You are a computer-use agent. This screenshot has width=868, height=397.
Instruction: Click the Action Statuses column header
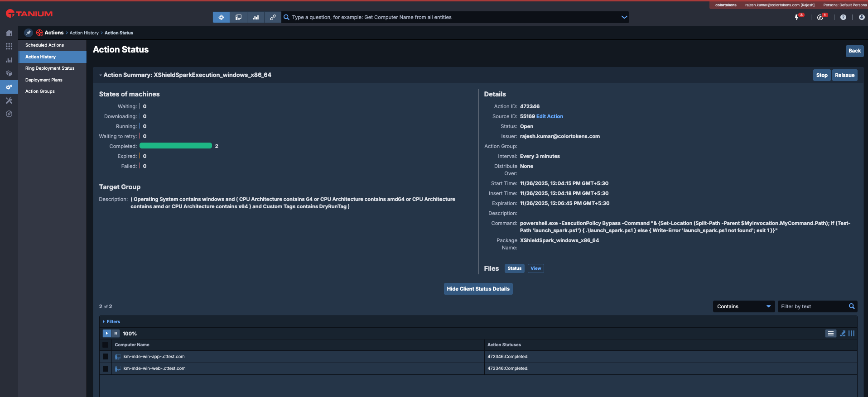click(x=504, y=345)
